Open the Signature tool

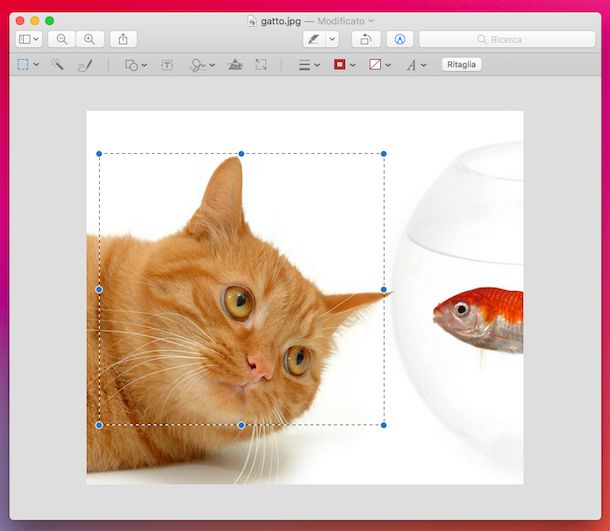[x=198, y=65]
